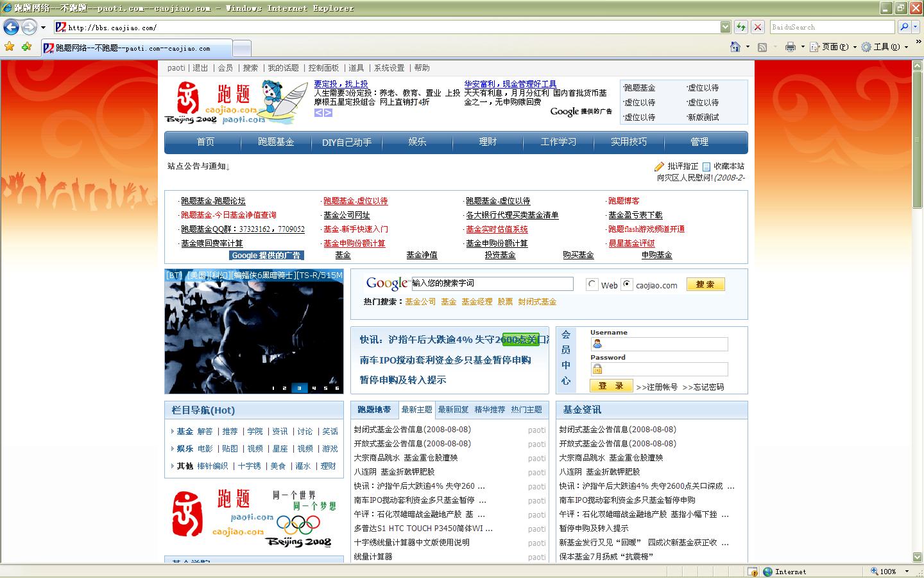Stop loading with the red X icon
This screenshot has height=578, width=924.
(x=758, y=27)
